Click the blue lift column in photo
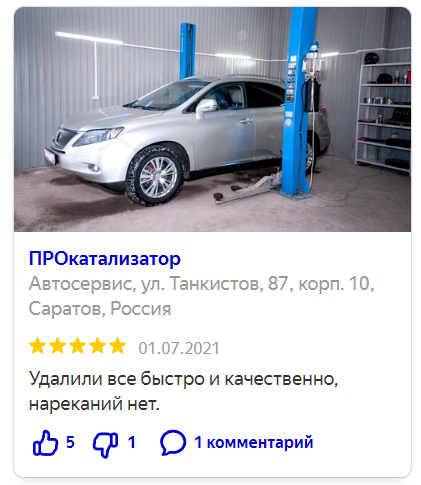 [x=298, y=100]
